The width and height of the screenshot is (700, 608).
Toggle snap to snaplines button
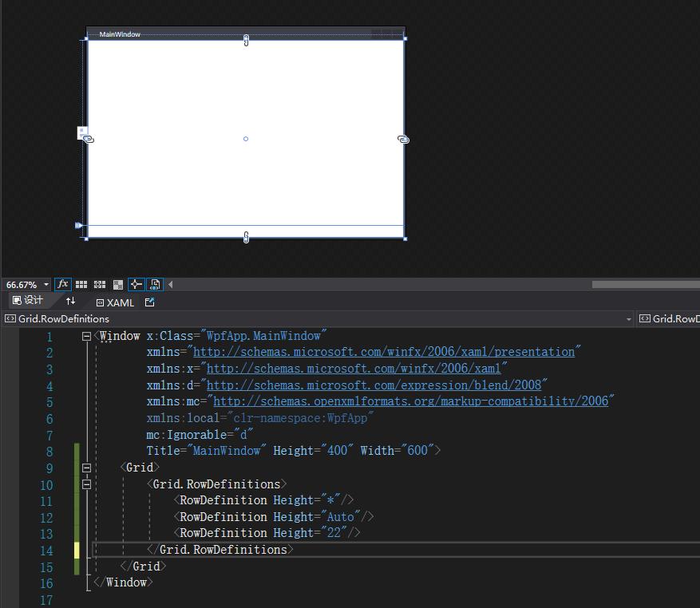click(136, 284)
